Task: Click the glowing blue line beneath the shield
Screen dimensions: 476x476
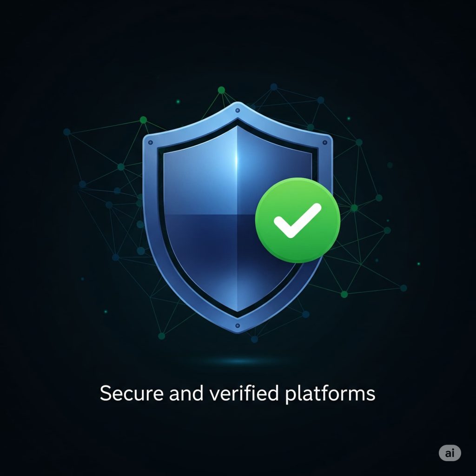Action: (238, 361)
